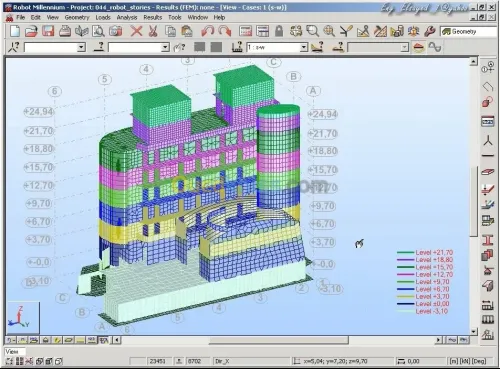Image resolution: width=500 pixels, height=369 pixels.
Task: Open the bar selection dropdown arrow
Action: point(165,47)
